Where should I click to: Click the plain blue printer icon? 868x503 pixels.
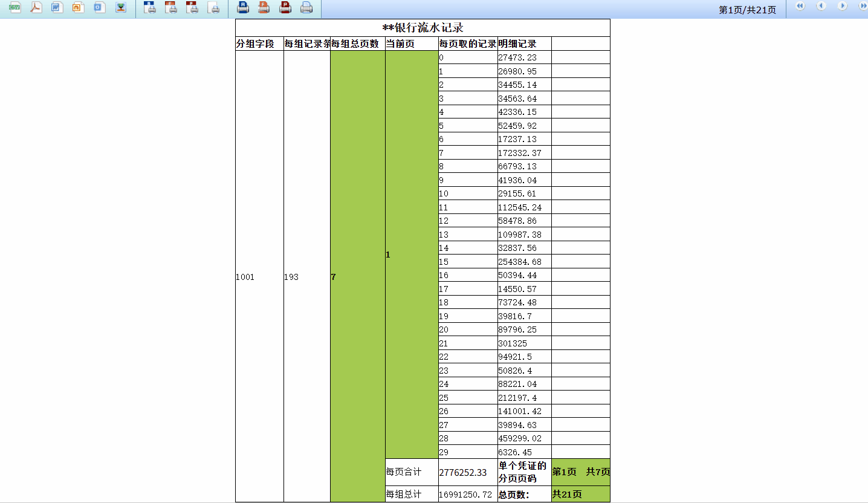pos(306,8)
